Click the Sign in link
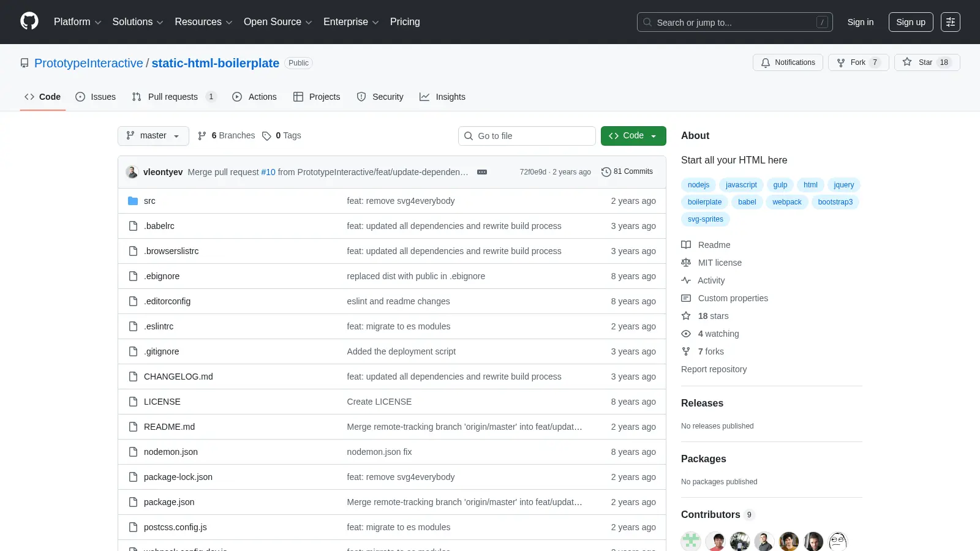 click(x=861, y=22)
